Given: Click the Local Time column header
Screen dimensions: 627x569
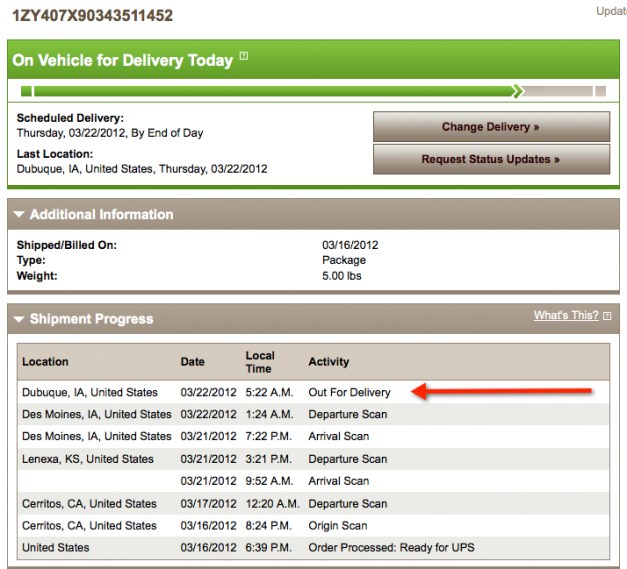Looking at the screenshot, I should coord(260,361).
